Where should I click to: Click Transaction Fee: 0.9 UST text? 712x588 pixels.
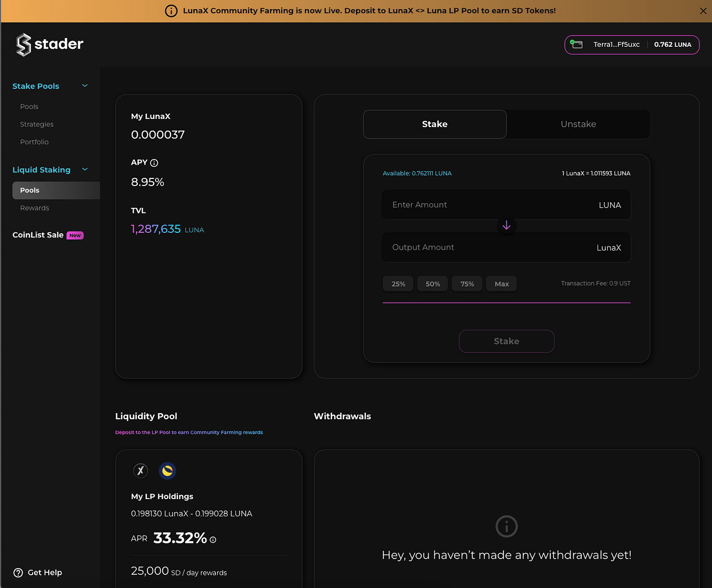tap(596, 284)
